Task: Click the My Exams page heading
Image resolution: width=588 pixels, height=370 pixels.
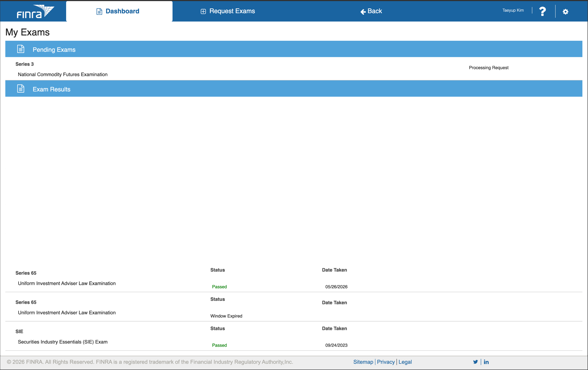Action: tap(27, 32)
